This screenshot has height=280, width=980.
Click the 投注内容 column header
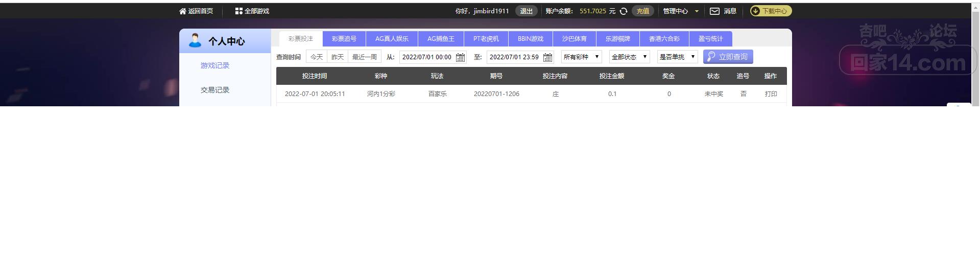[x=555, y=76]
